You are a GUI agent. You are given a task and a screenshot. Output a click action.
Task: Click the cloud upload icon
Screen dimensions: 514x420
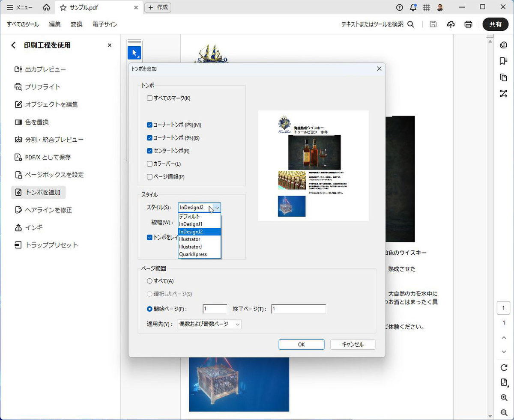[451, 24]
